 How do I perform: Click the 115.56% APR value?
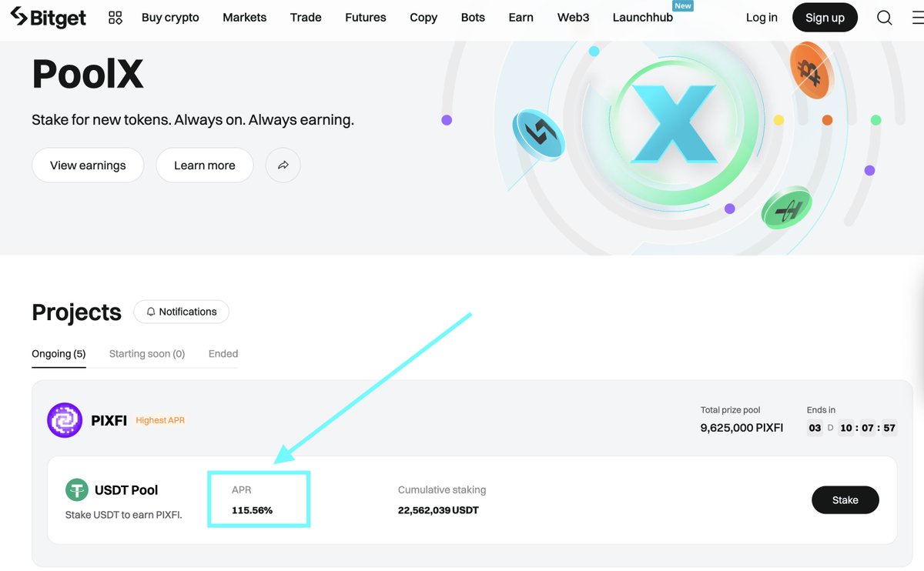point(252,510)
